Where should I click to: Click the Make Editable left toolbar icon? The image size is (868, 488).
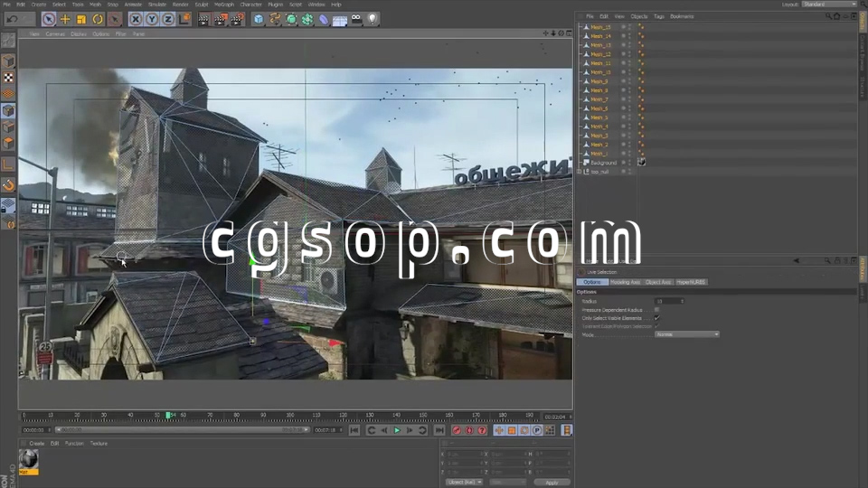tap(8, 41)
